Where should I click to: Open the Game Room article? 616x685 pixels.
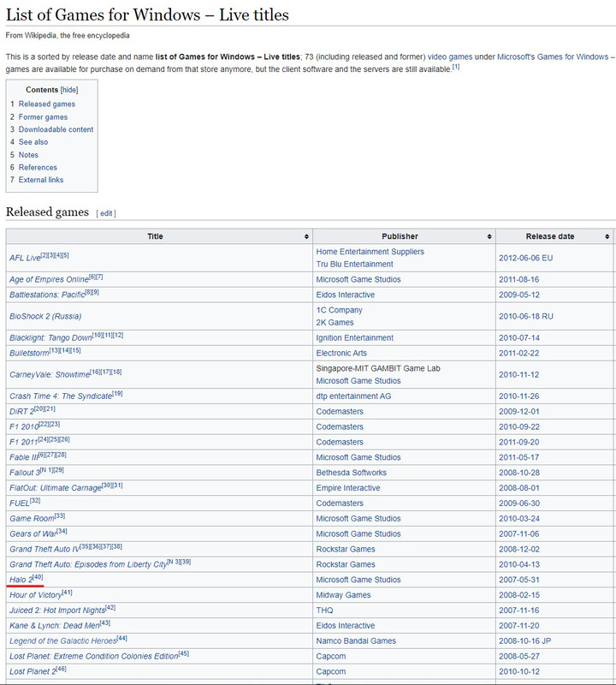pyautogui.click(x=32, y=519)
